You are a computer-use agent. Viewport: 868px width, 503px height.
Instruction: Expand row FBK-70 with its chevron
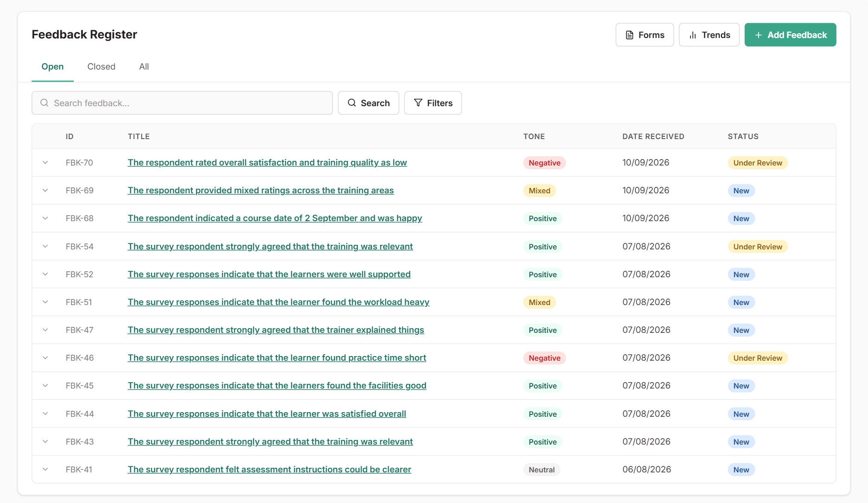[45, 163]
